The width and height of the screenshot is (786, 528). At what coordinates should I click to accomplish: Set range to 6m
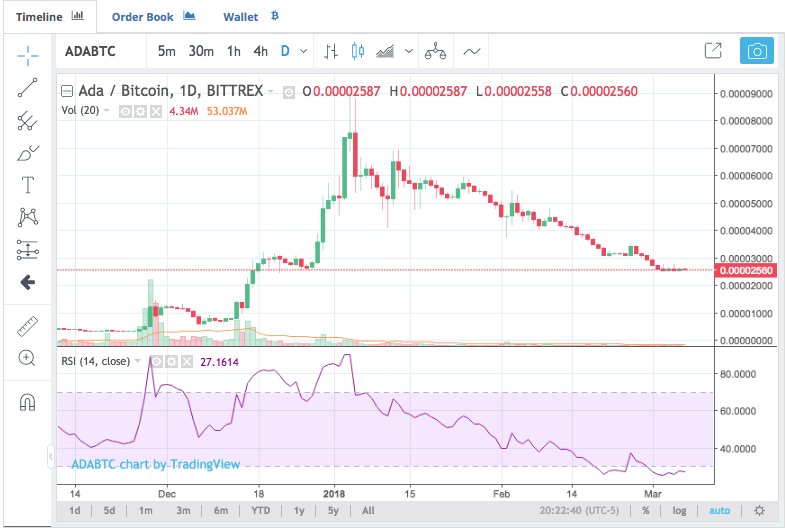[221, 510]
